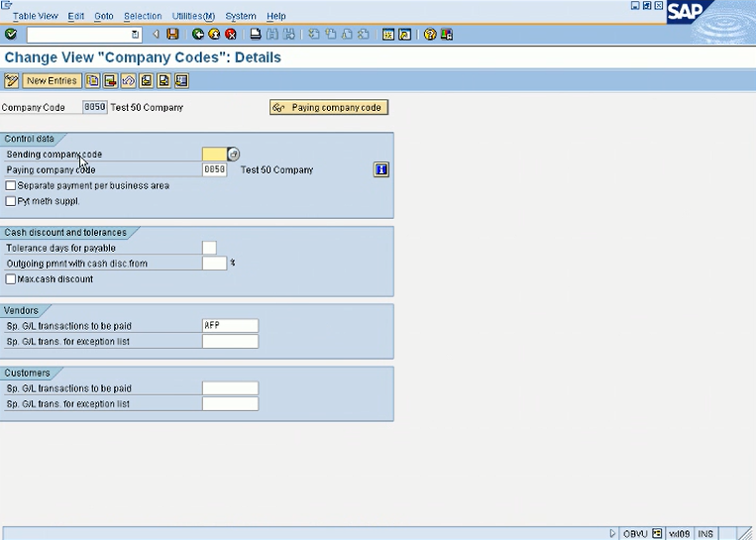Click the window menu icon at top-left

coord(6,5)
